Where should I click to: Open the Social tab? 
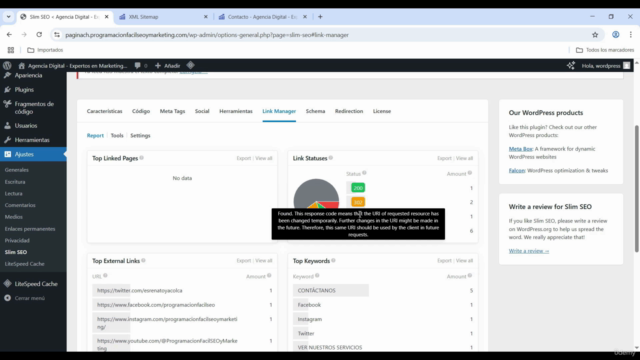(202, 111)
